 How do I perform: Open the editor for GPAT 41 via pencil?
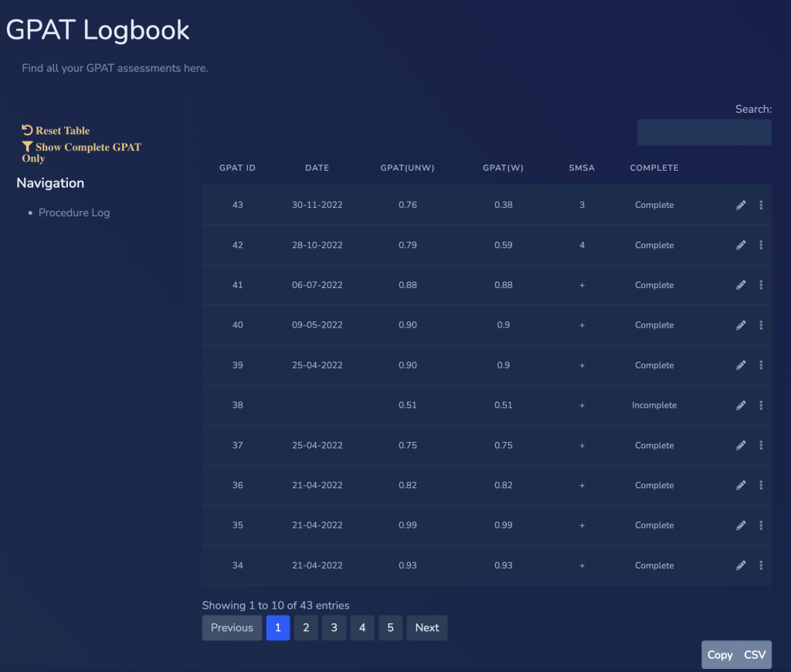[x=741, y=285]
